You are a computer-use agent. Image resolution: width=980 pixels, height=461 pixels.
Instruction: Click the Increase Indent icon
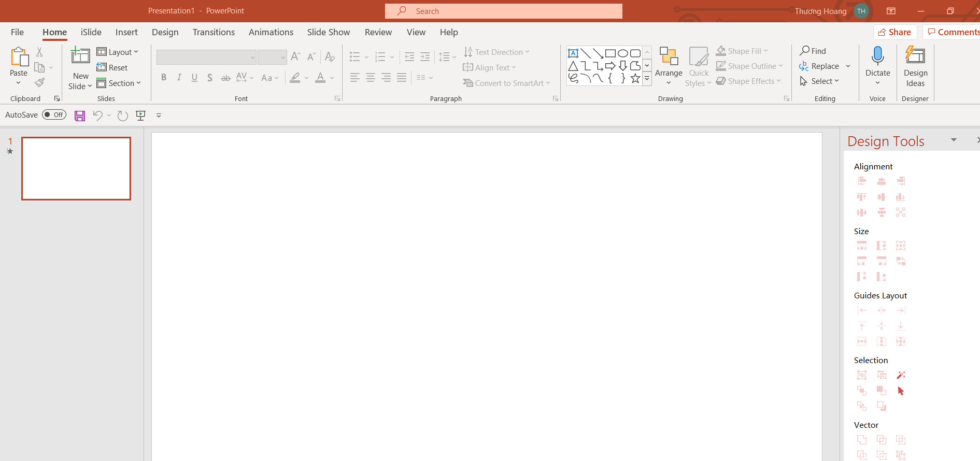[425, 56]
